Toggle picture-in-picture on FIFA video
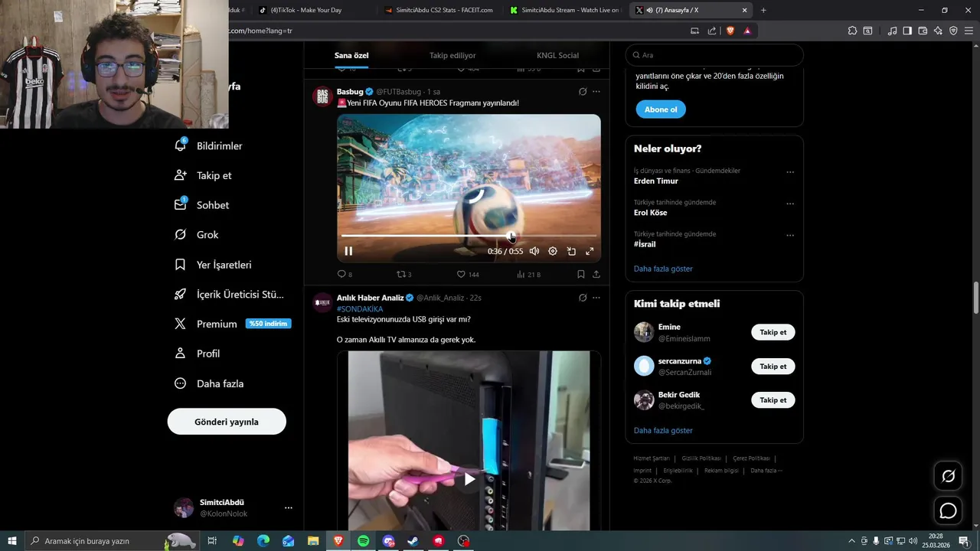 click(571, 251)
